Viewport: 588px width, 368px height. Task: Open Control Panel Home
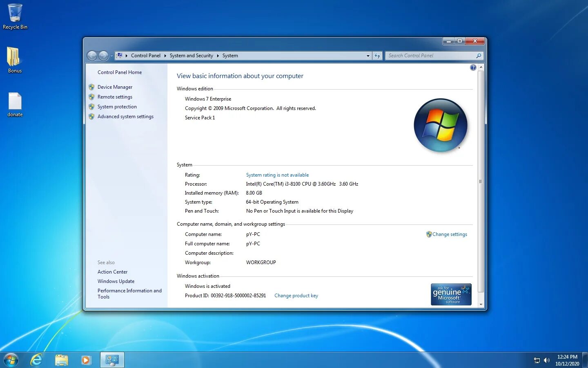pos(120,72)
